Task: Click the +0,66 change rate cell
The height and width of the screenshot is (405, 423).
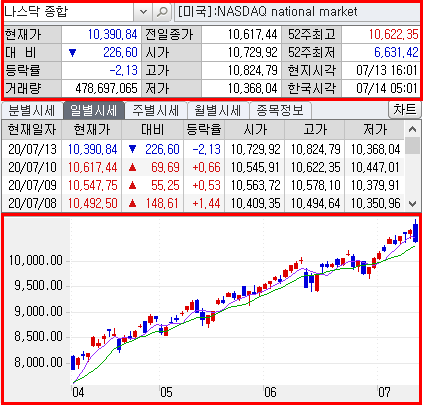Action: (x=207, y=167)
